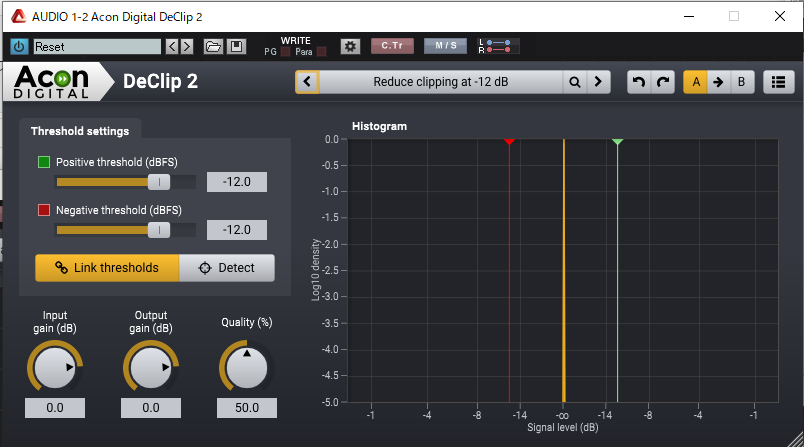Click the Reset preset name field
The image size is (804, 447).
[x=97, y=47]
